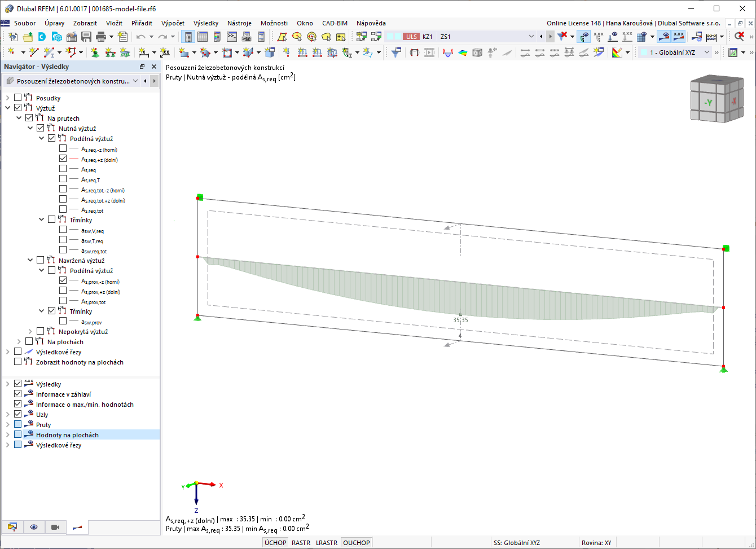Click the new surface tool icon
This screenshot has width=756, height=549.
click(183, 52)
